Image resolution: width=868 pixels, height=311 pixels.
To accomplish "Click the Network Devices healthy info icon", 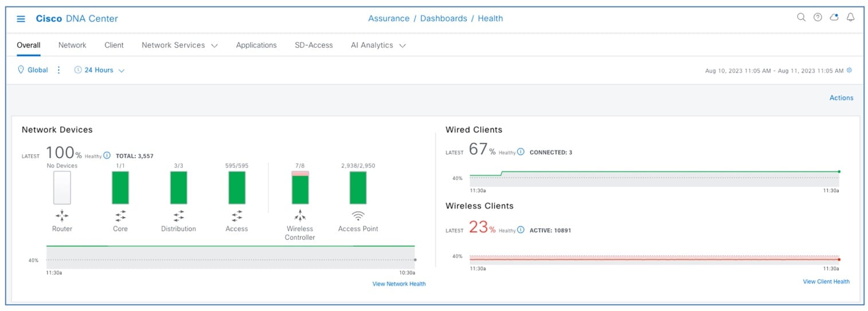I will [x=107, y=155].
